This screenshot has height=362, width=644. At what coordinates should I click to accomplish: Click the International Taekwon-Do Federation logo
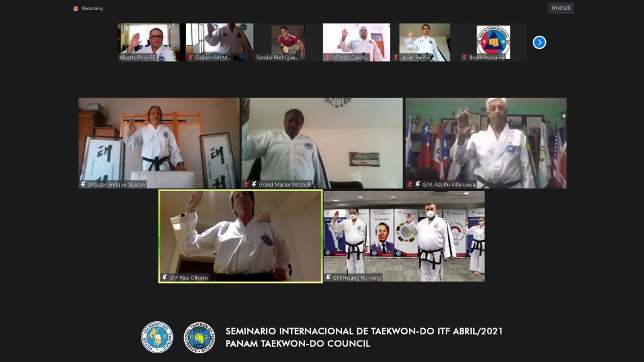(199, 337)
